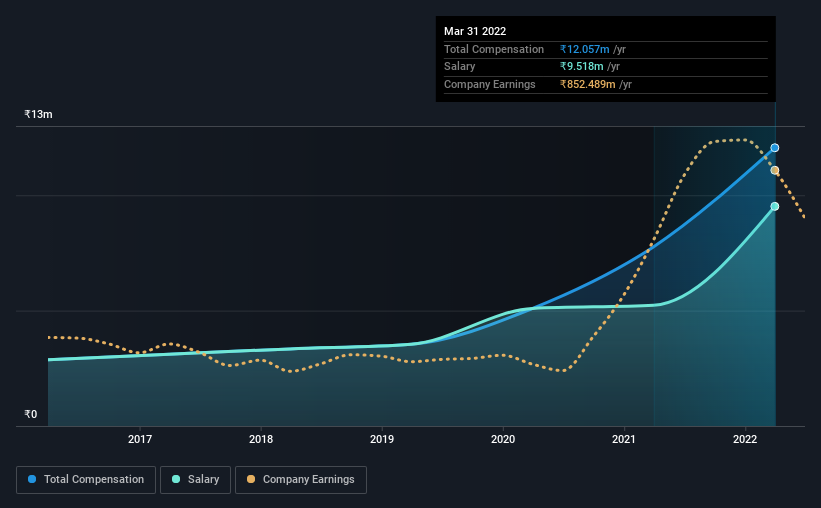Toggle the Company Earnings legend button
This screenshot has width=821, height=508.
click(301, 480)
